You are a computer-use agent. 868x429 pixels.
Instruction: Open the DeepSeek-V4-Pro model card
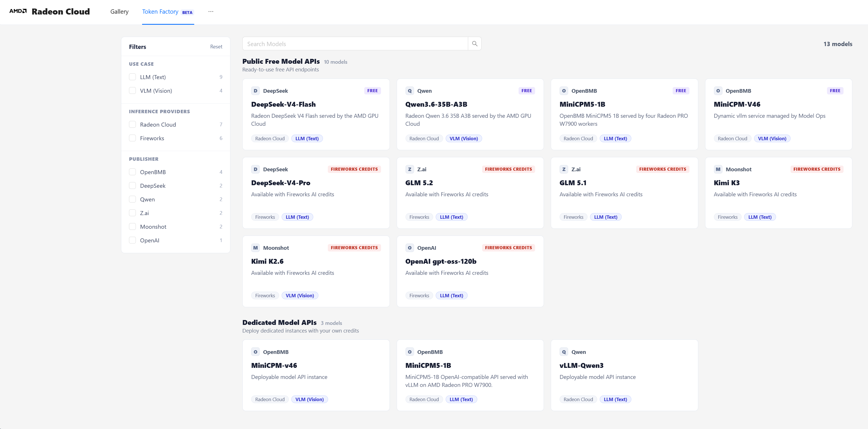point(316,193)
